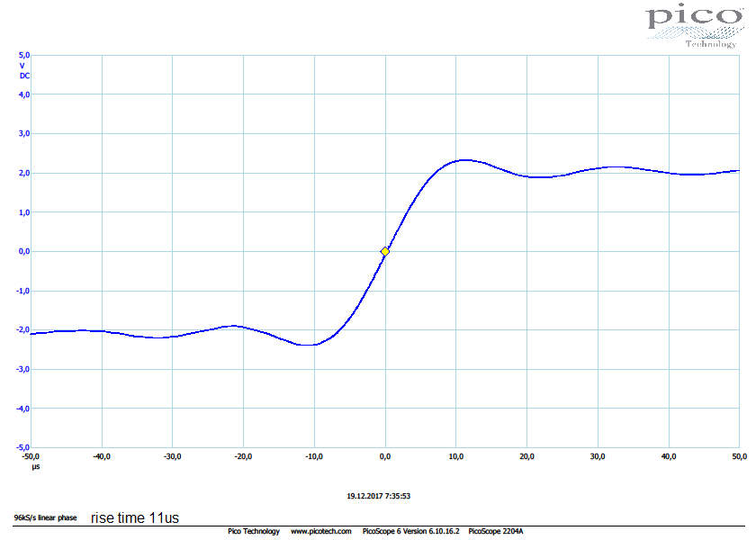Click the pico Technology logo
Screen dimensions: 756x540
[695, 26]
